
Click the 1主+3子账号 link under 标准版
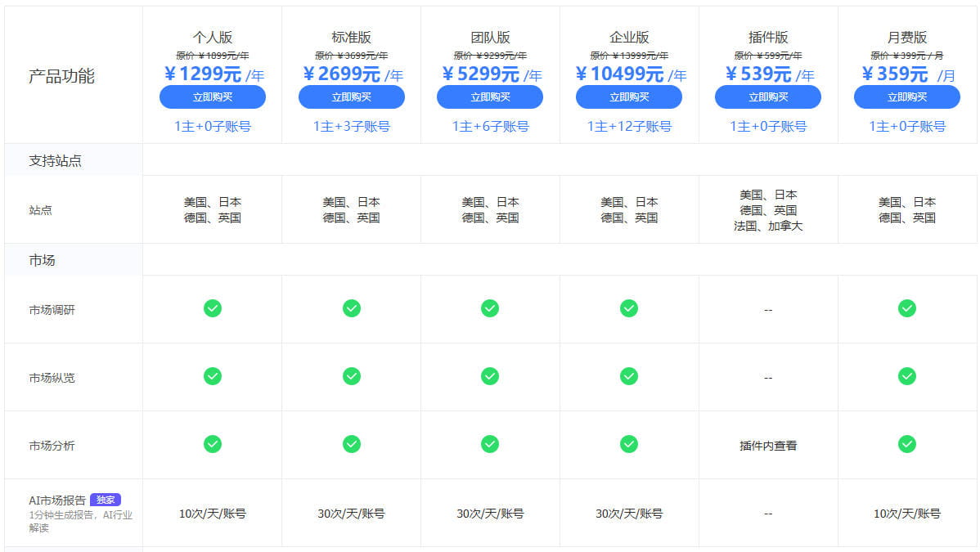point(351,126)
